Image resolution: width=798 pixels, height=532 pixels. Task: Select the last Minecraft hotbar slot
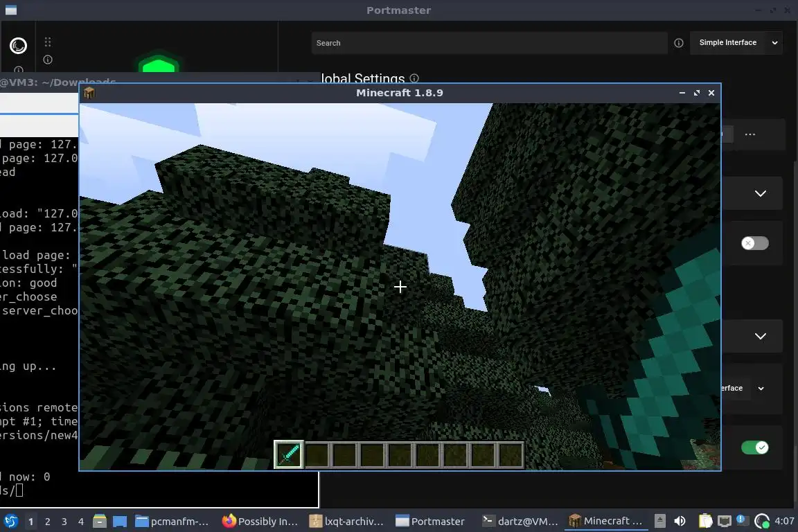(511, 454)
